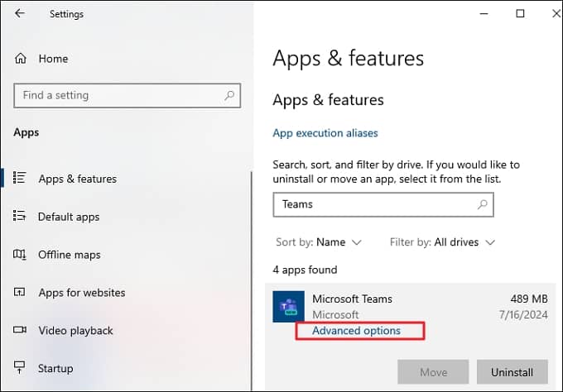
Task: Click the magnifier in the Teams search box
Action: [x=483, y=204]
